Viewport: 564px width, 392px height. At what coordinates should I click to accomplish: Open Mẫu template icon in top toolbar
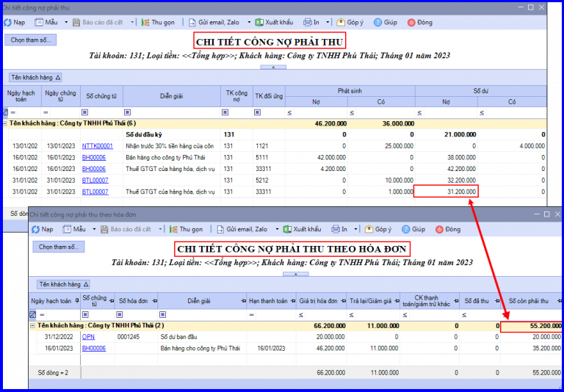tap(39, 22)
